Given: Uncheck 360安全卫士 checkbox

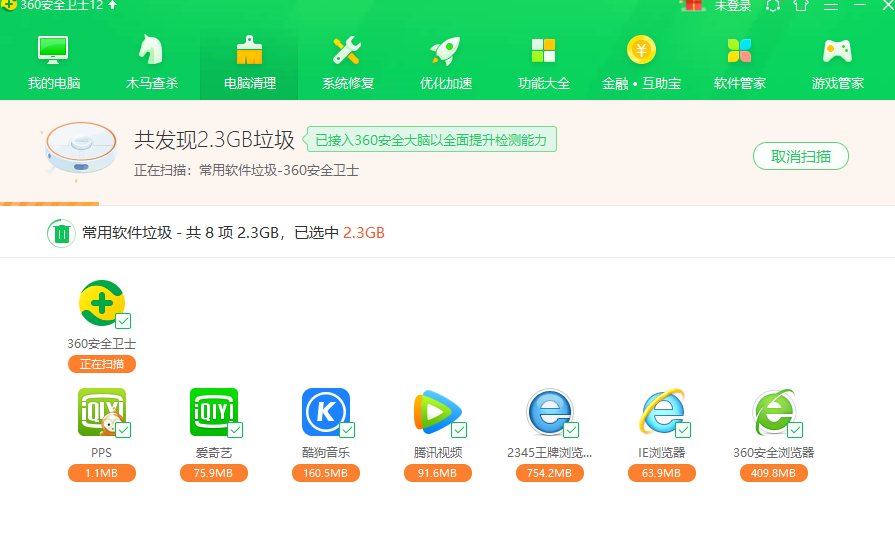Looking at the screenshot, I should pos(123,321).
